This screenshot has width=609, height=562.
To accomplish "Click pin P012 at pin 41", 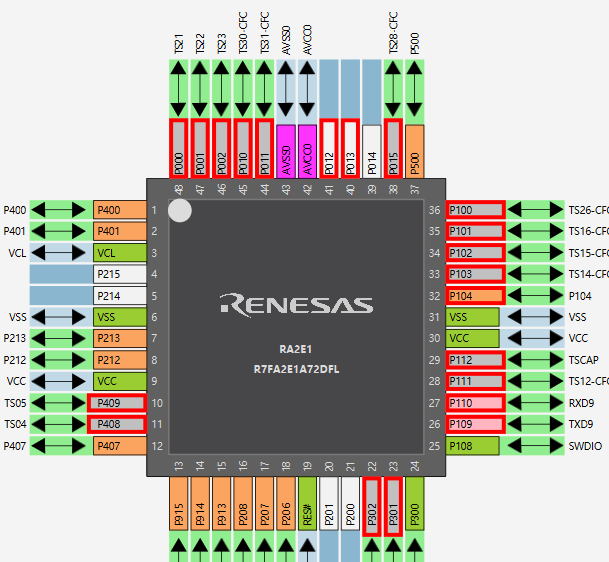I will 329,148.
